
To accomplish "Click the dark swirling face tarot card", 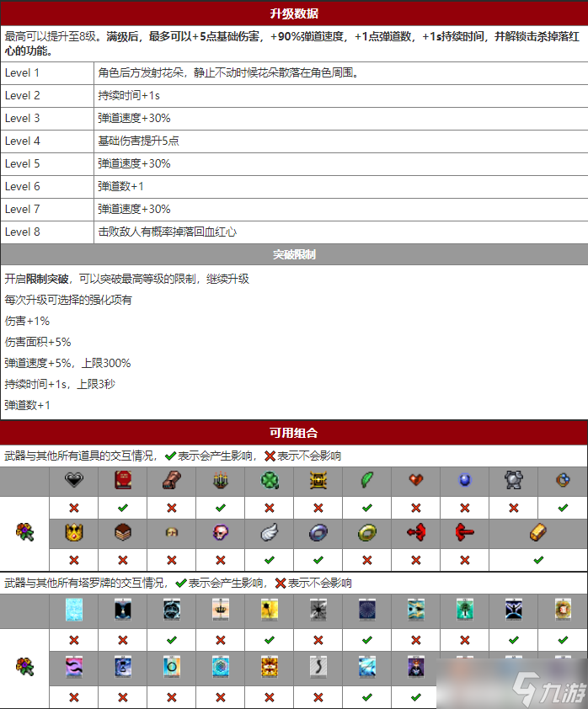I will pyautogui.click(x=171, y=610).
